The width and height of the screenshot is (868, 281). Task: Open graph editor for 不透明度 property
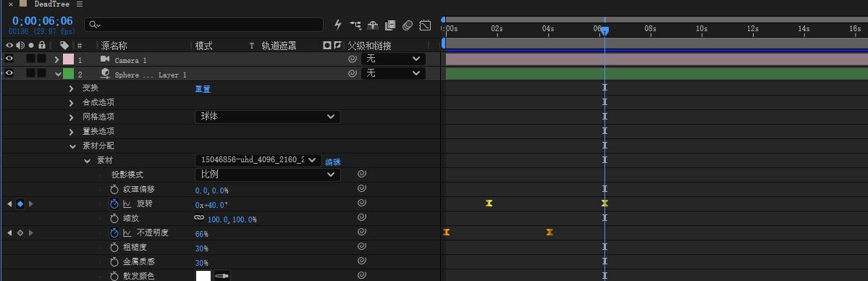point(127,232)
